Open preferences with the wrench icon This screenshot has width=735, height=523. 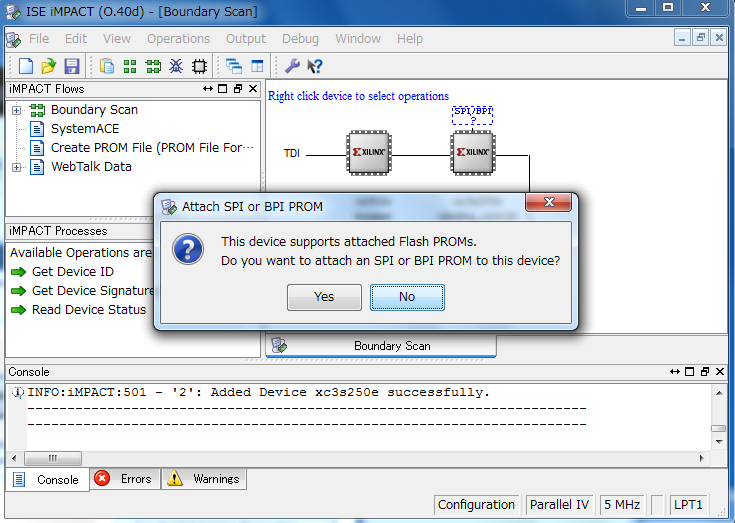tap(292, 66)
